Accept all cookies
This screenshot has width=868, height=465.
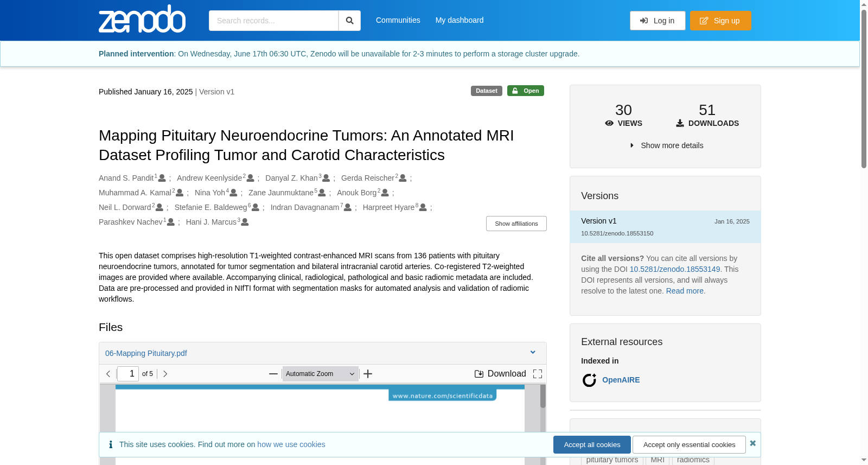[592, 444]
